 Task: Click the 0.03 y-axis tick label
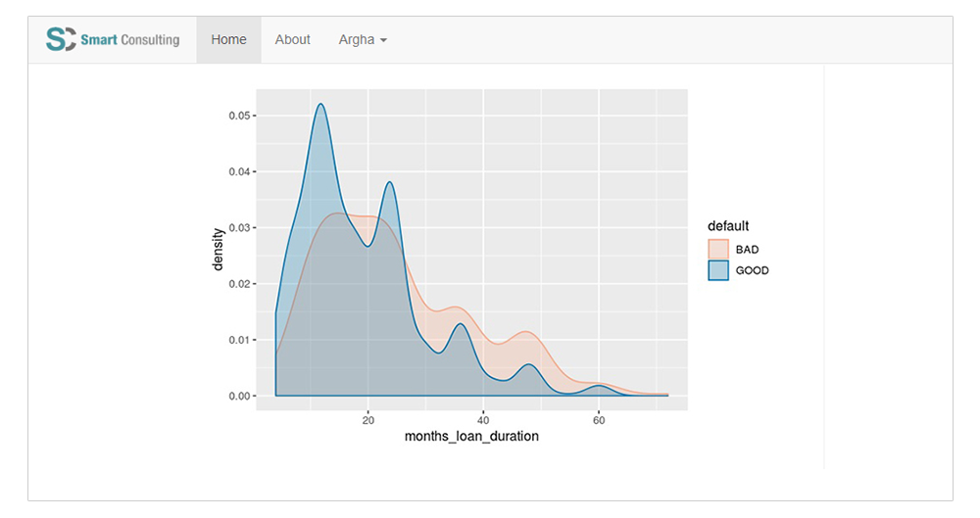(239, 227)
